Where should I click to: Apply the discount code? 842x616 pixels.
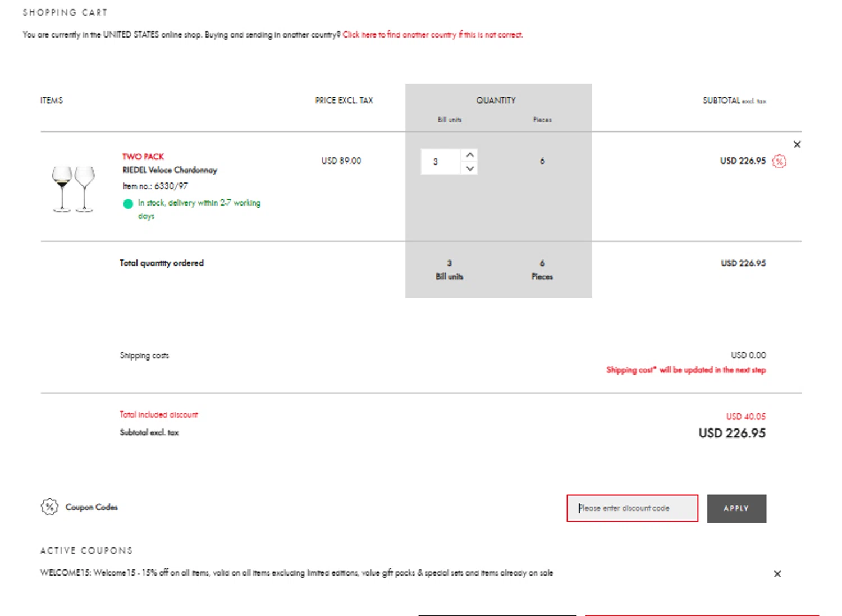pos(736,508)
